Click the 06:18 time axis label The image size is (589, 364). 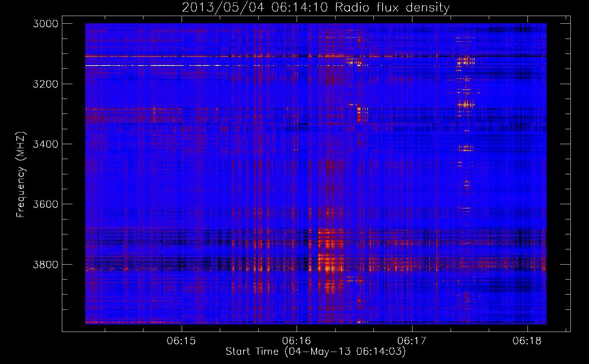[527, 341]
